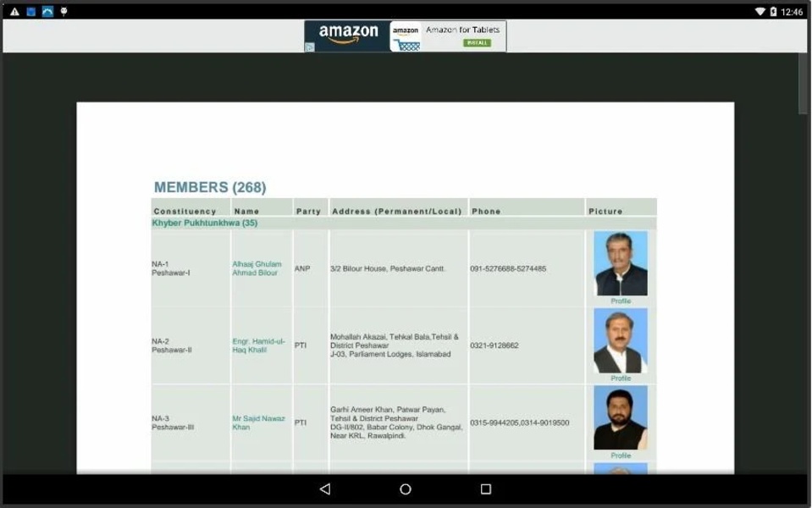This screenshot has width=812, height=508.
Task: Open Engr. Hamid-ul-Haq Khalil member link
Action: [x=258, y=345]
